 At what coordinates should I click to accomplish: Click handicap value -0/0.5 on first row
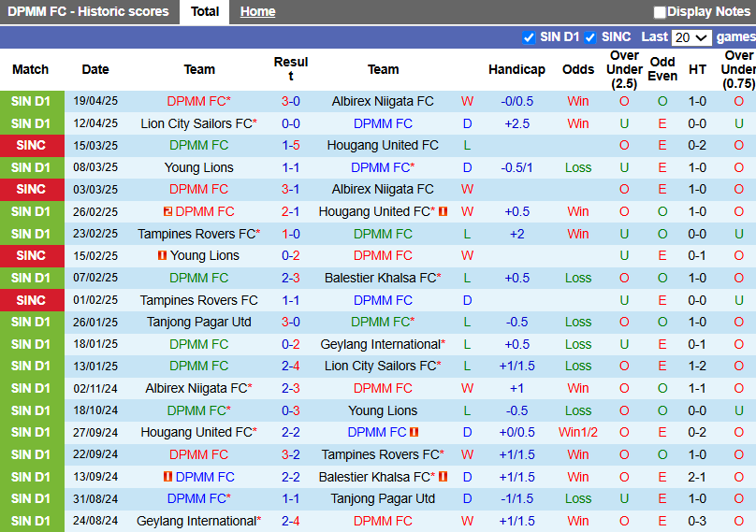click(516, 101)
